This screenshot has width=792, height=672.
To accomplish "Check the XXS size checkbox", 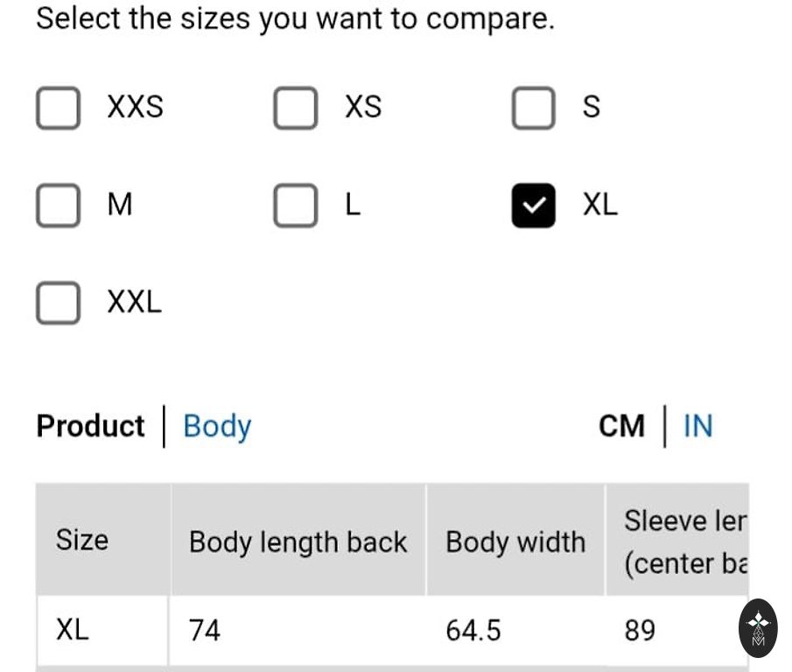I will click(x=58, y=108).
